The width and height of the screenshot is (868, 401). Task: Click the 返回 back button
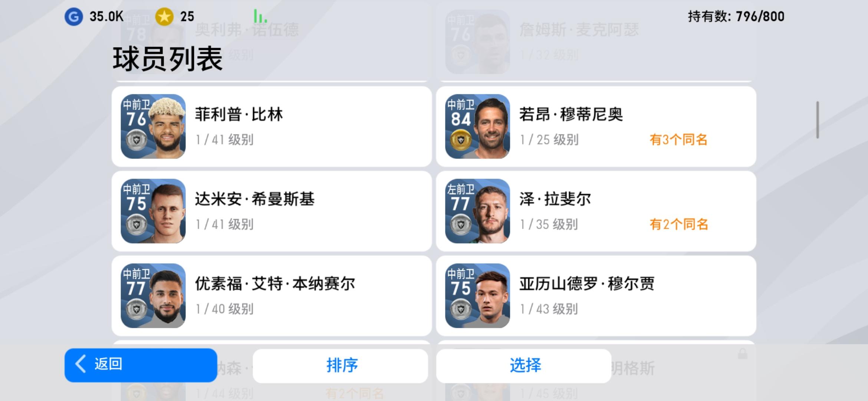click(x=141, y=365)
